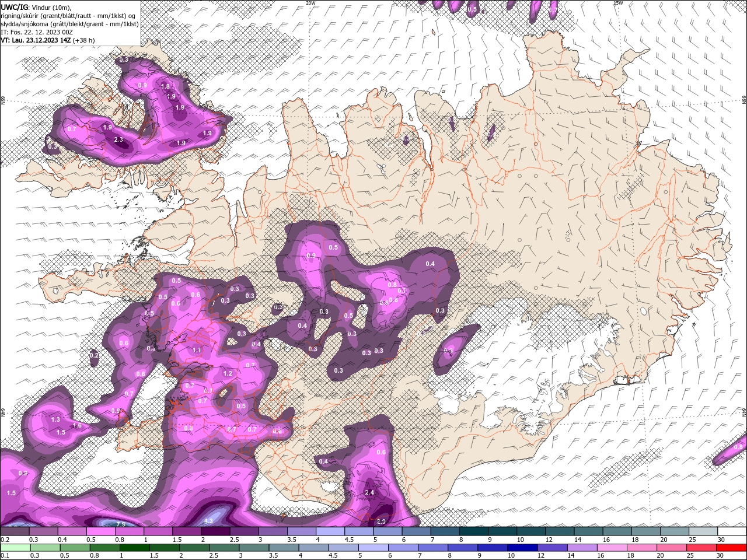The width and height of the screenshot is (747, 560).
Task: Select the 'rigning/skúrir' legend description line
Action: (x=68, y=16)
